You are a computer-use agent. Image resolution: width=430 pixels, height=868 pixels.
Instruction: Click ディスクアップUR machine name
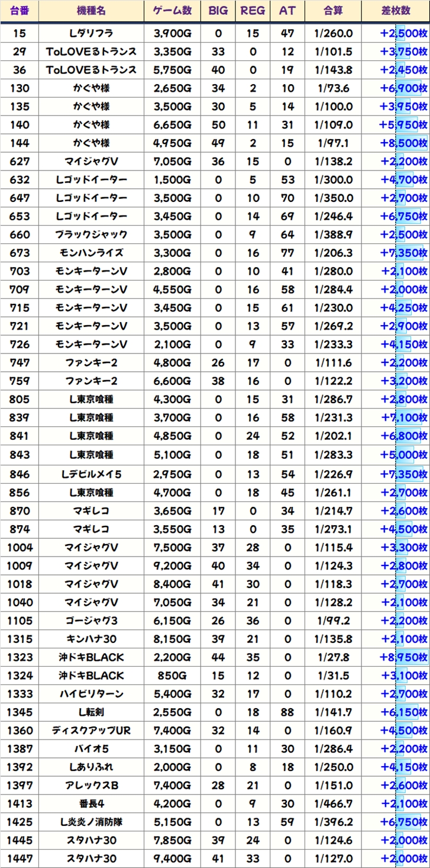pos(91,730)
